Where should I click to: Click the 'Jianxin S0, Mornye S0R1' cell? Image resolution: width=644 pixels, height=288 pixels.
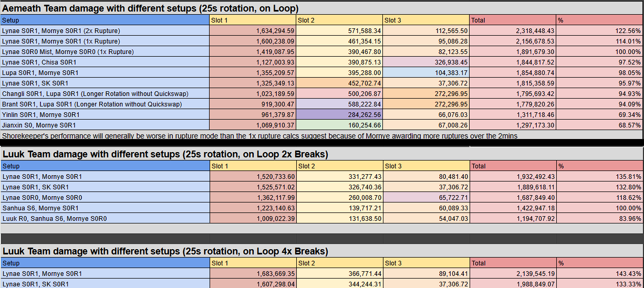pyautogui.click(x=105, y=125)
